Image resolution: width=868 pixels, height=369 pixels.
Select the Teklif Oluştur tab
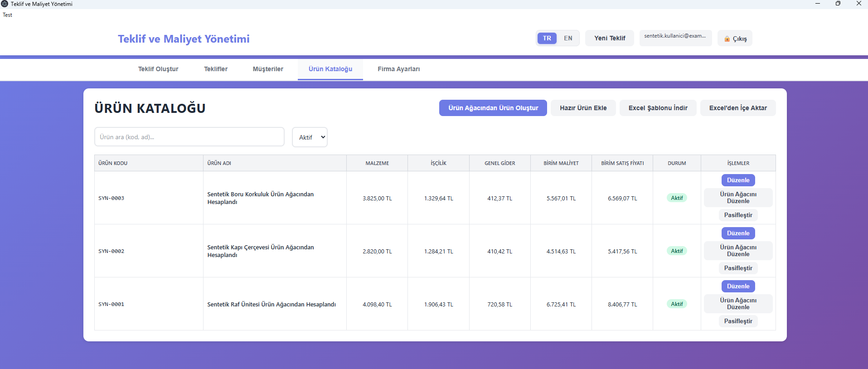point(158,69)
